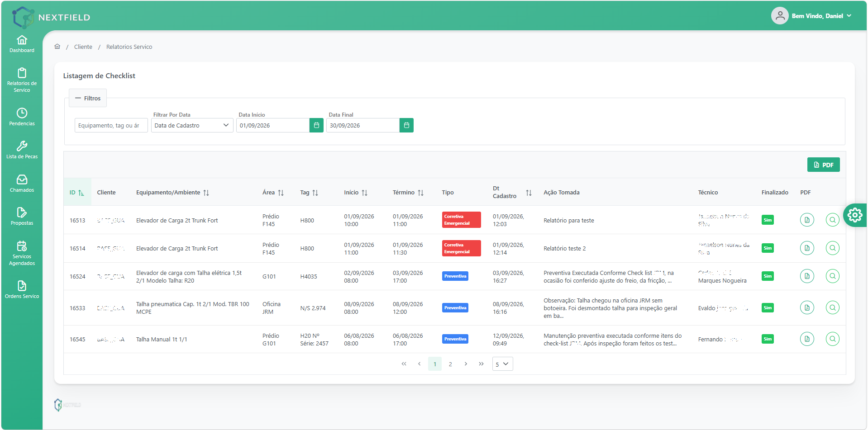Open Propostas in the sidebar
Viewport: 868px width, 430px height.
pos(22,216)
